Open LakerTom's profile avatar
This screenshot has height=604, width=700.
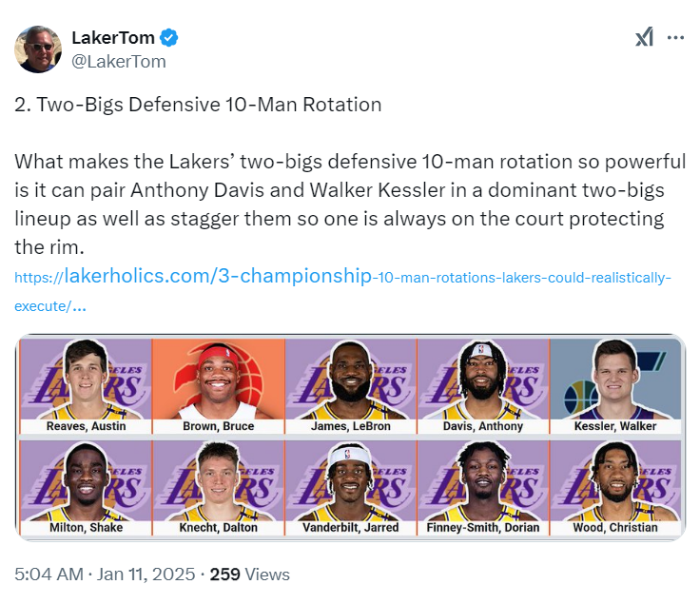39,49
